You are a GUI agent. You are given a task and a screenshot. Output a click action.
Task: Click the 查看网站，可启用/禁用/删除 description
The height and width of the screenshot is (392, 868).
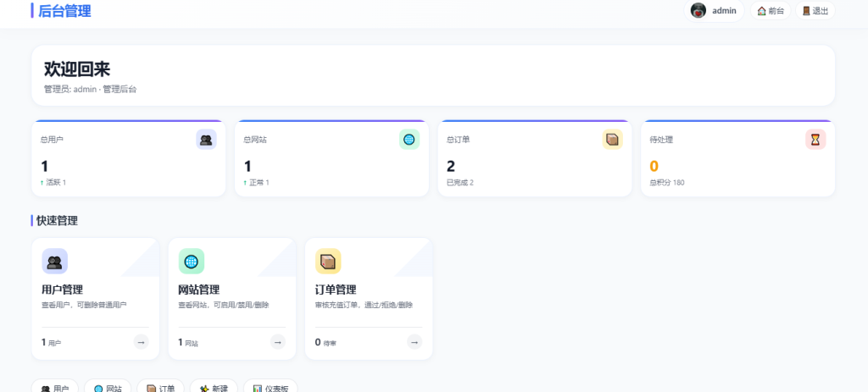[x=224, y=305]
